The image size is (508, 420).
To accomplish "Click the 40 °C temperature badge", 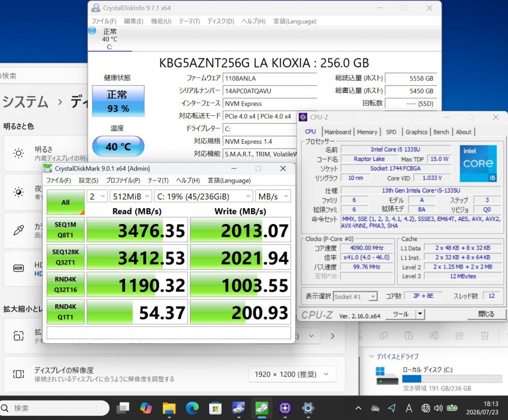I will point(118,146).
